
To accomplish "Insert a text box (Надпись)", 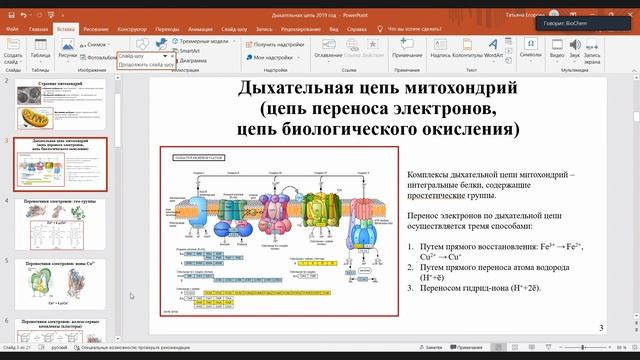I will coord(440,49).
